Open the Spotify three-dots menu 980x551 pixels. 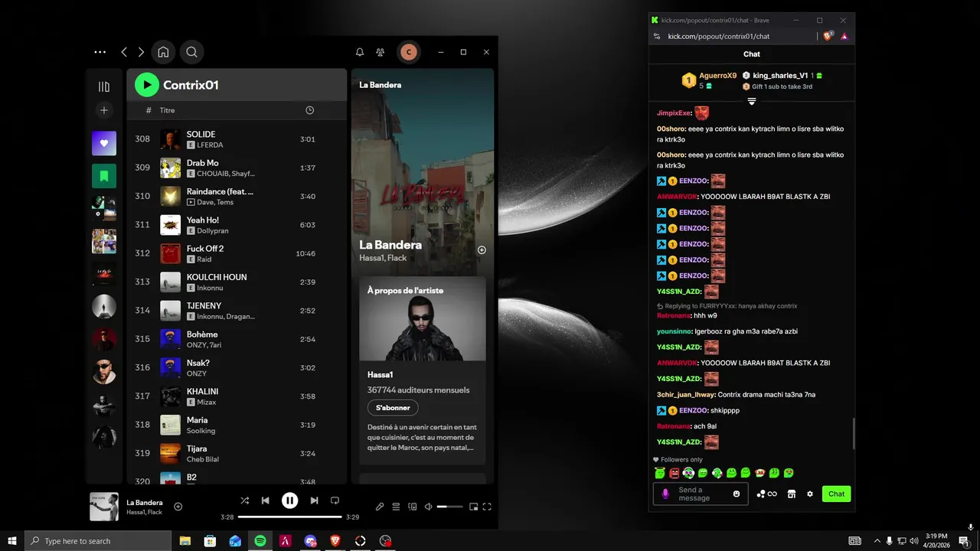point(100,52)
